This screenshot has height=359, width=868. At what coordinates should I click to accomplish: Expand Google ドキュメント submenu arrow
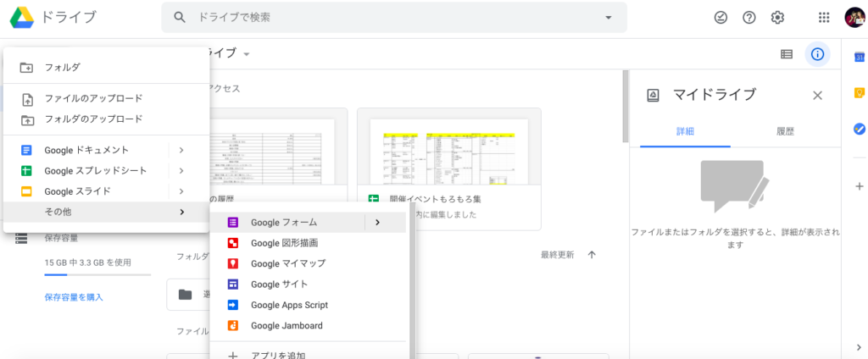click(x=181, y=150)
